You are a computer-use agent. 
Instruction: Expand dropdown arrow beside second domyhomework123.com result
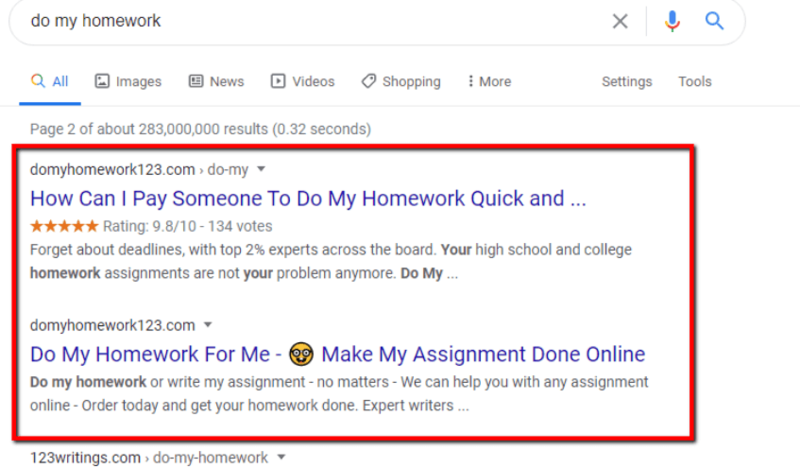(x=208, y=325)
